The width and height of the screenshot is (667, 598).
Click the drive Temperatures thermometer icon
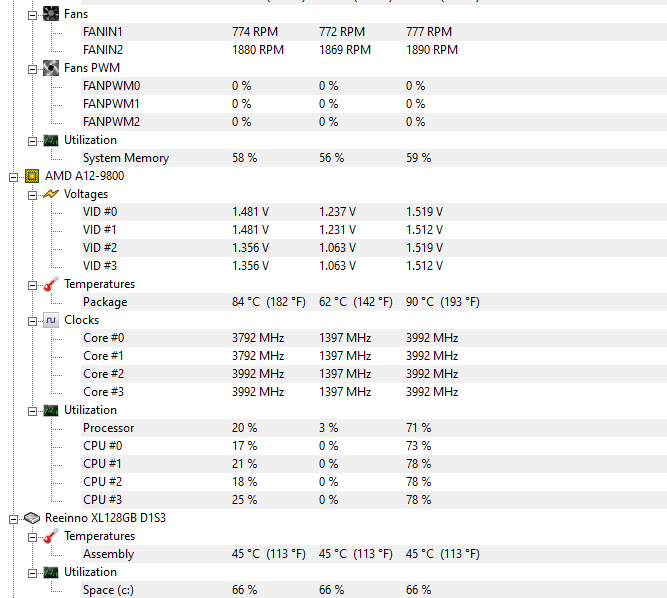pos(51,536)
